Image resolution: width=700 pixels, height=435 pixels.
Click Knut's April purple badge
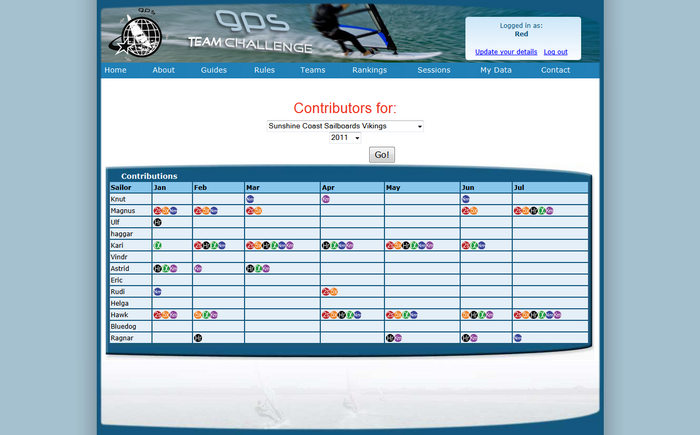coord(326,199)
